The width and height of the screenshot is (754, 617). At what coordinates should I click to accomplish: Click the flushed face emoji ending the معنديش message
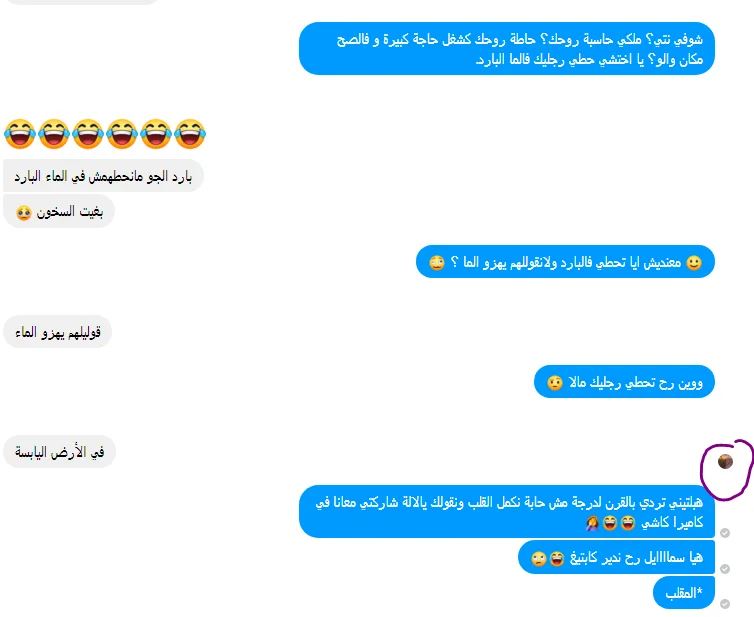(x=437, y=263)
